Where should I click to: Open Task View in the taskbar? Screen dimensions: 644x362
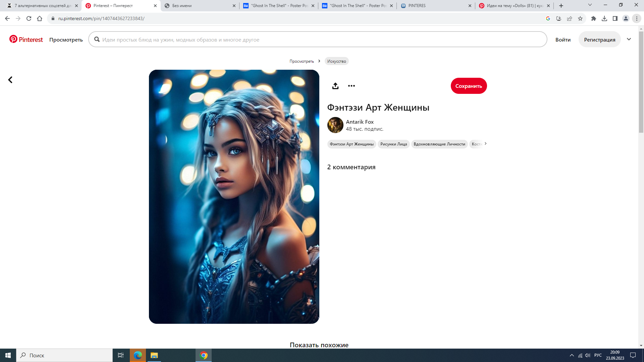coord(121,355)
